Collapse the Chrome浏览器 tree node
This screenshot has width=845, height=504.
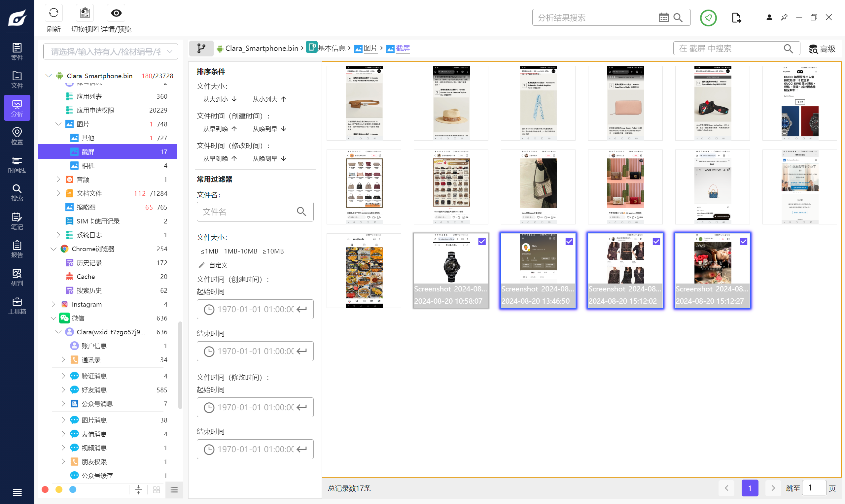[x=53, y=249]
